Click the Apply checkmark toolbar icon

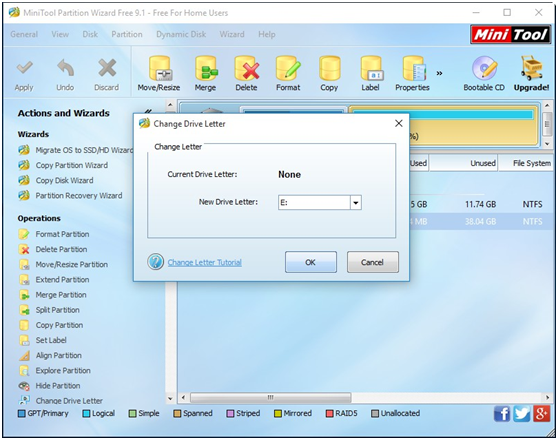(x=24, y=68)
